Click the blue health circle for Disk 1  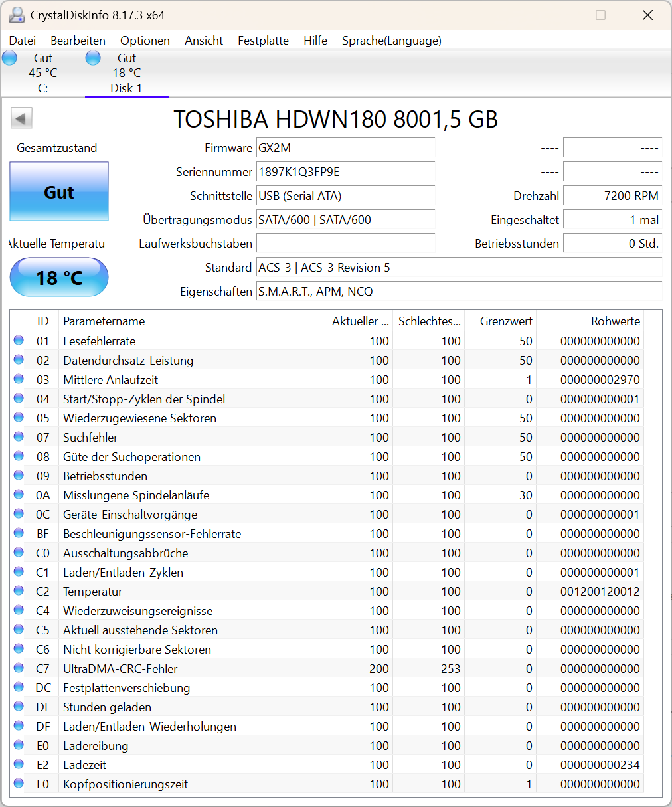pos(93,58)
